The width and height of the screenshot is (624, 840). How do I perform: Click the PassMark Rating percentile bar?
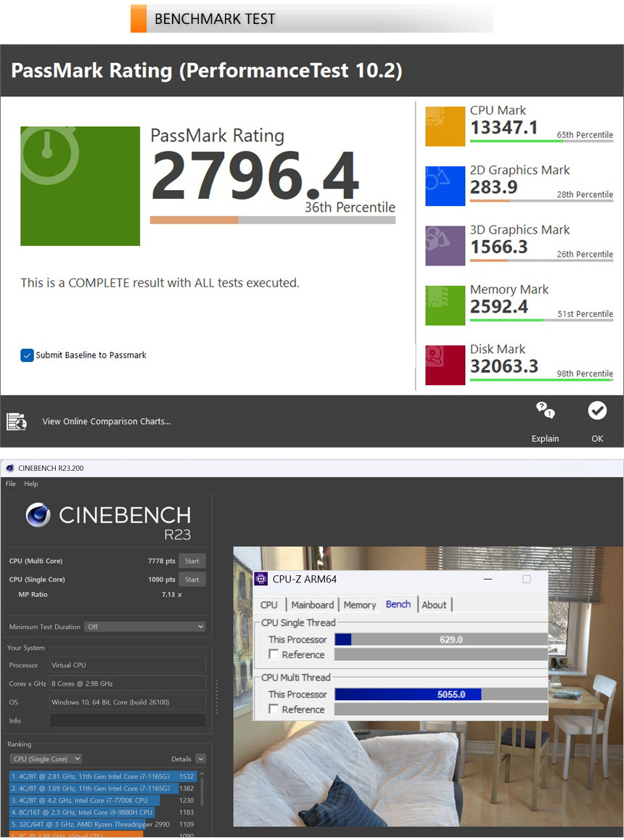pyautogui.click(x=273, y=220)
